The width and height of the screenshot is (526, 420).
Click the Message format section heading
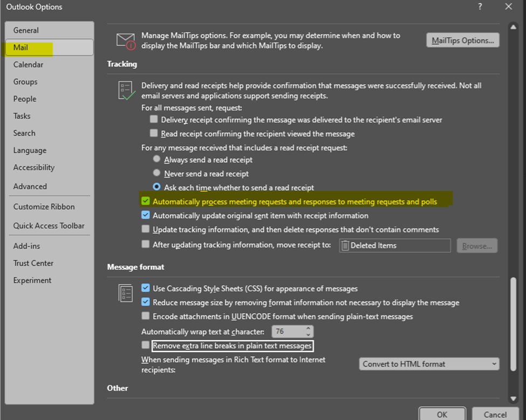[x=135, y=267]
